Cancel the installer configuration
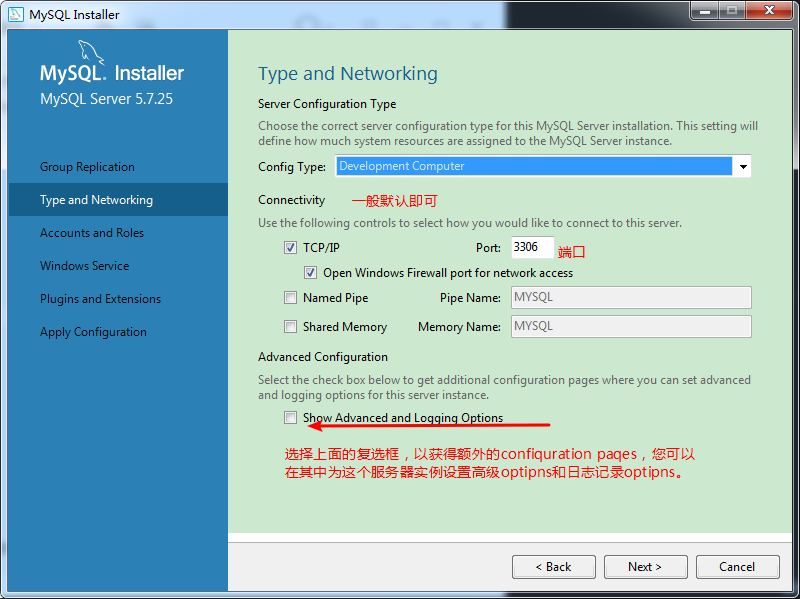The image size is (800, 599). 737,567
